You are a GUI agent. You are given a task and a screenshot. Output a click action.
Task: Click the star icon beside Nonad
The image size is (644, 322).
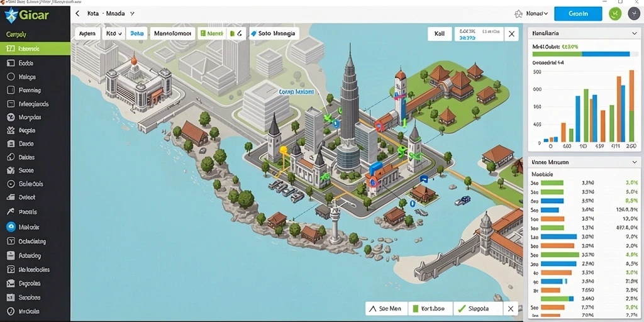pos(518,14)
